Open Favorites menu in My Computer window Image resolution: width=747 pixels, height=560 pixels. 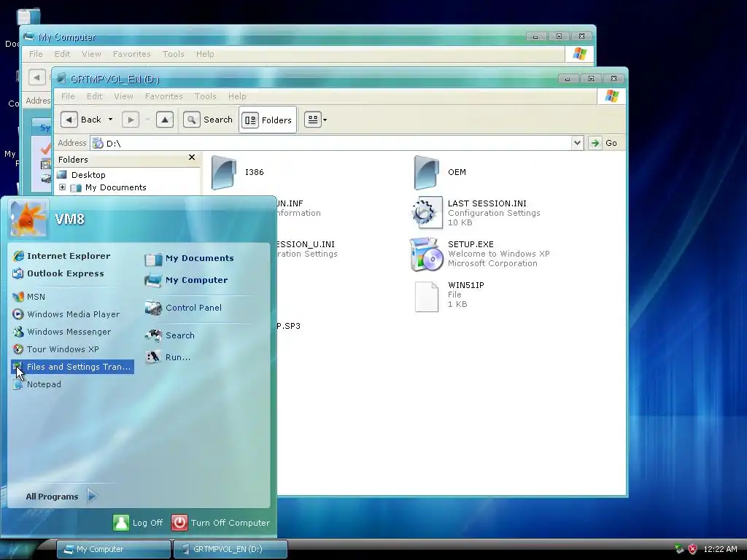(x=131, y=54)
